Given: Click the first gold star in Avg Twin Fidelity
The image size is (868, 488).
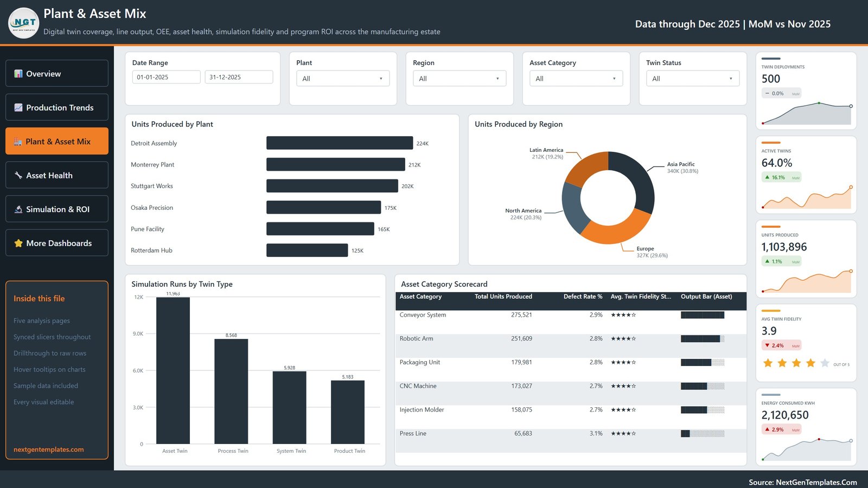Looking at the screenshot, I should coord(768,363).
